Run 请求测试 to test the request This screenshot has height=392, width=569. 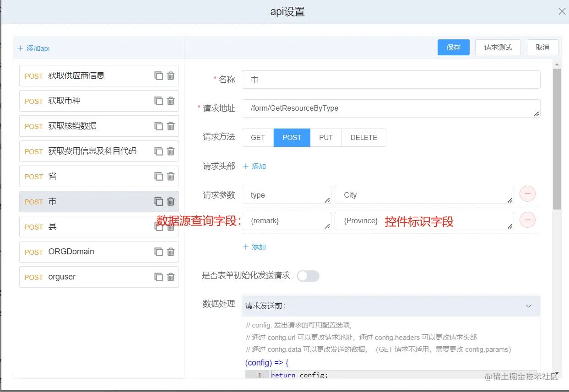(498, 47)
